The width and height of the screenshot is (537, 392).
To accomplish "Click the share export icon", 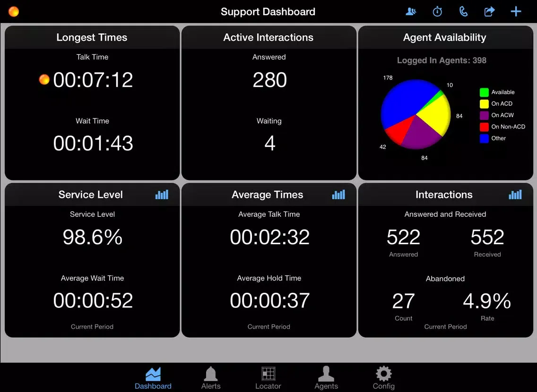I will pyautogui.click(x=489, y=12).
